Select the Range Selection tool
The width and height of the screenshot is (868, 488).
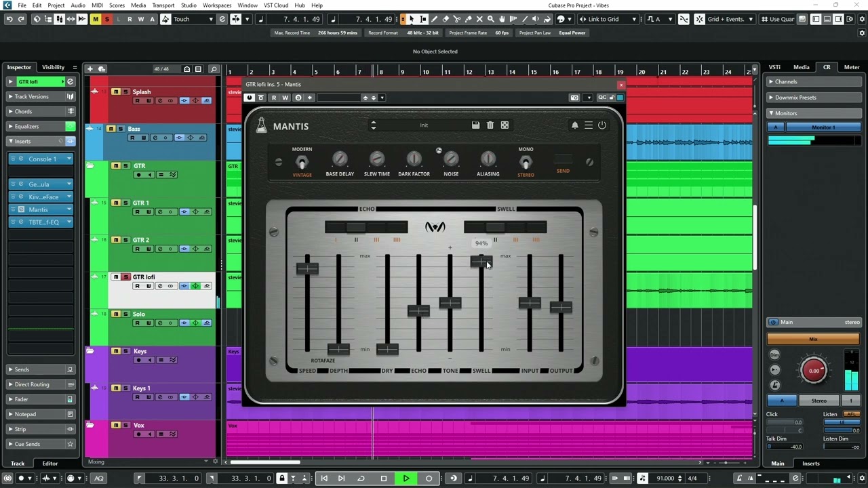(423, 19)
